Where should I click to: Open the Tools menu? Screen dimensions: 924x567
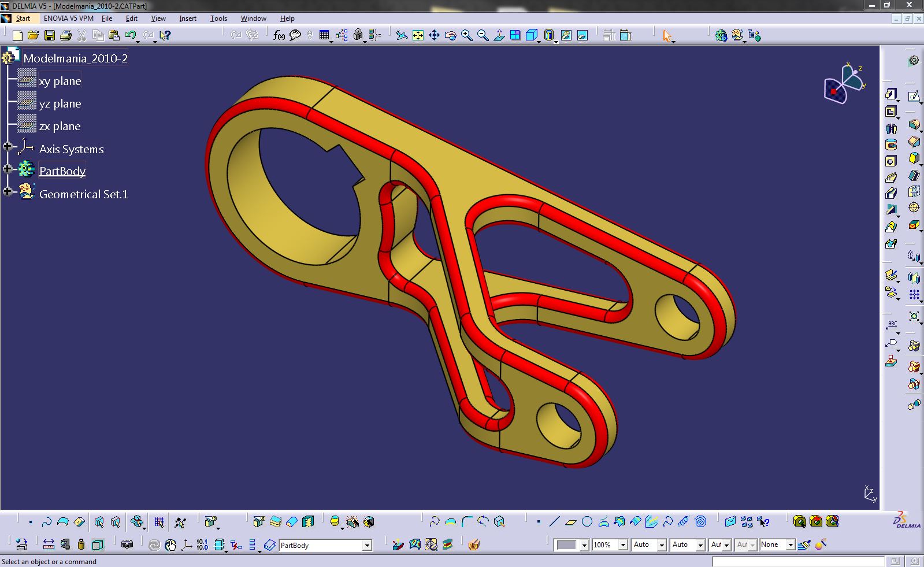218,18
